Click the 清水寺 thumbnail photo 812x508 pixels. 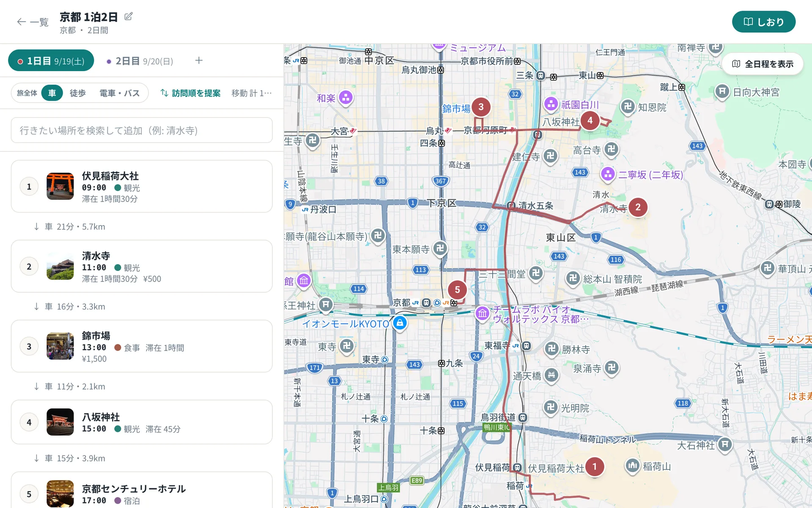[x=60, y=266]
